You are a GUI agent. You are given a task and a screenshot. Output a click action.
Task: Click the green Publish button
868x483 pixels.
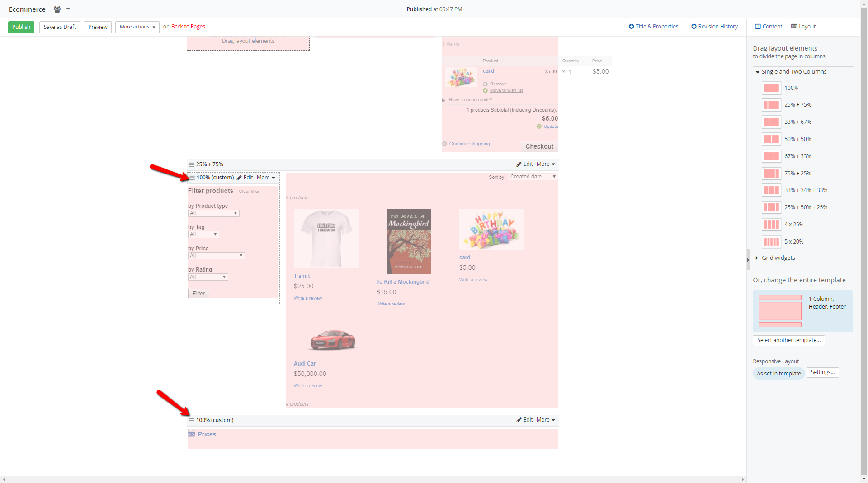coord(21,27)
